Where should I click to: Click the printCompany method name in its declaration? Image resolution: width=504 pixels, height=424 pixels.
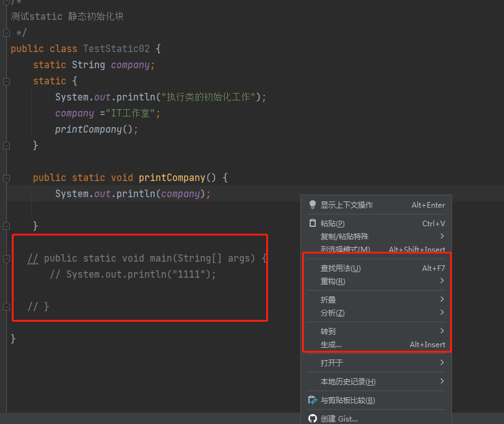(172, 177)
